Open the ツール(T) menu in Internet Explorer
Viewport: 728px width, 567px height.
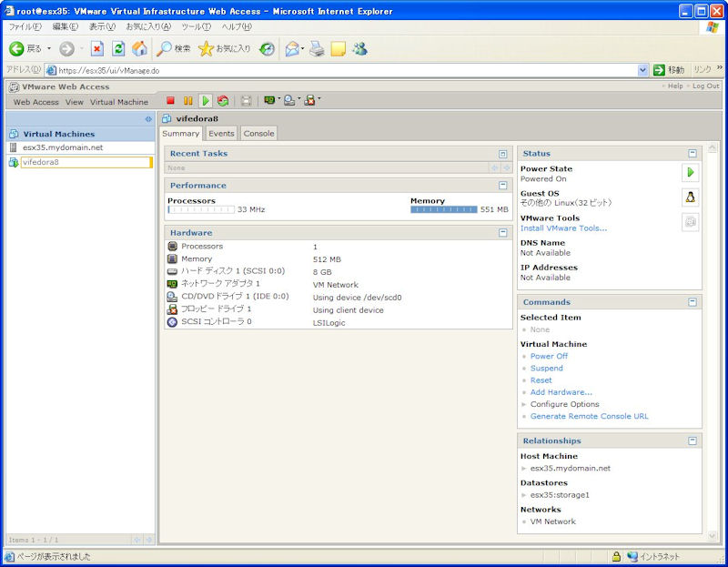click(196, 27)
